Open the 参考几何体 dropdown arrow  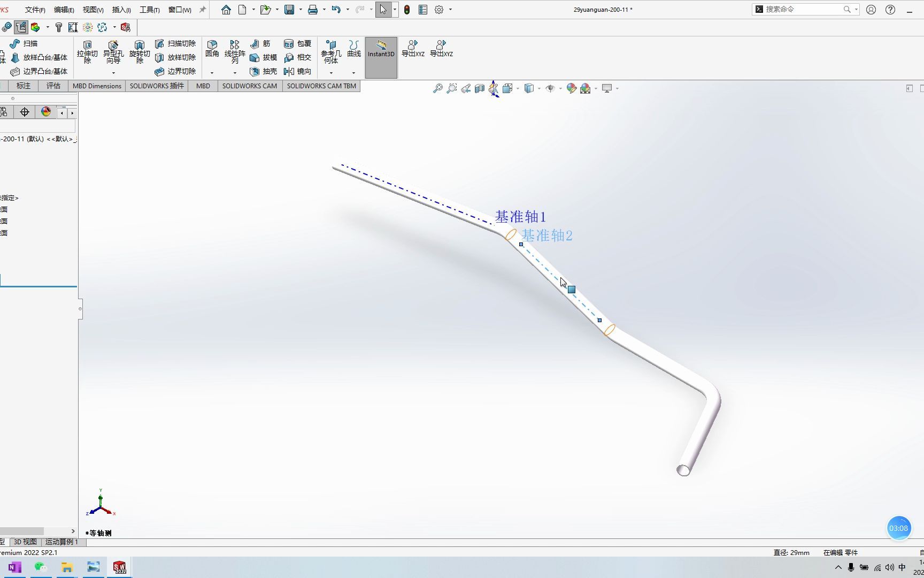(x=331, y=72)
